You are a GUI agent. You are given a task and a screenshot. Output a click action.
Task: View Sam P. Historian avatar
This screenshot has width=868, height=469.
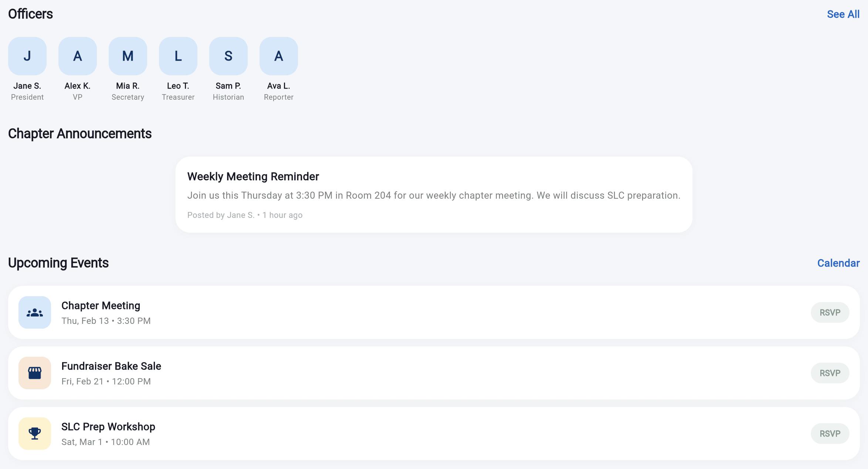click(x=228, y=56)
